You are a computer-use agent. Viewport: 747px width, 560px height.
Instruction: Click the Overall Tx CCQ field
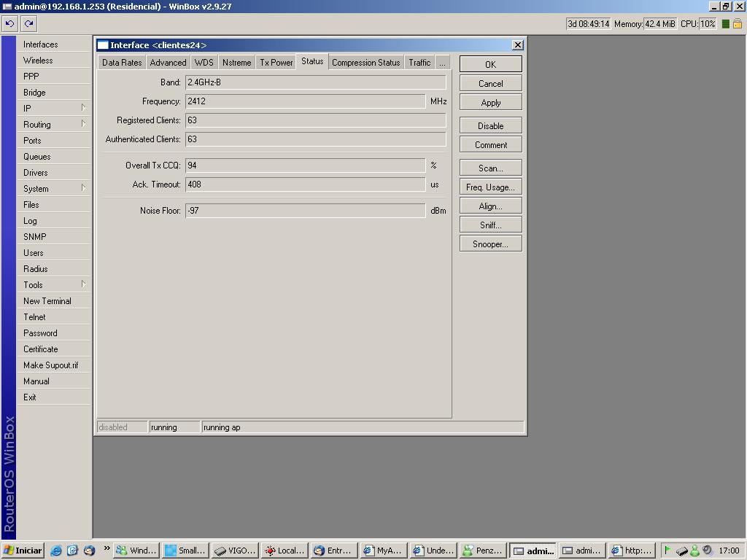click(x=305, y=166)
